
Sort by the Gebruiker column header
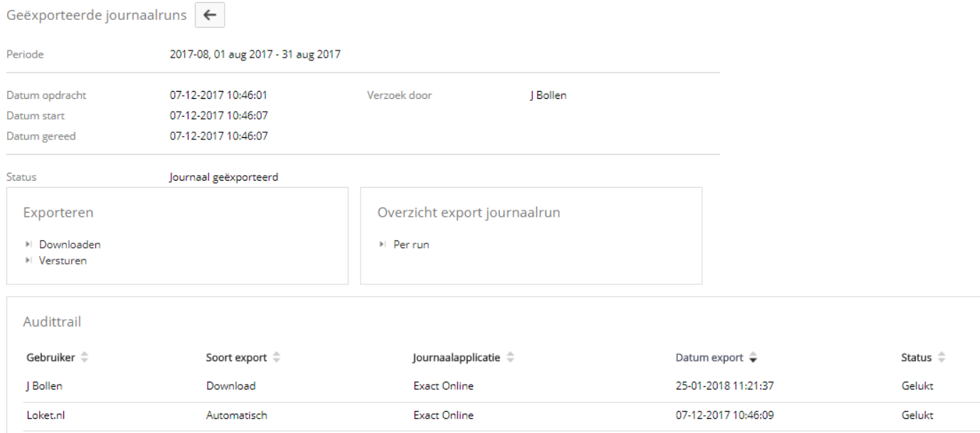[52, 358]
